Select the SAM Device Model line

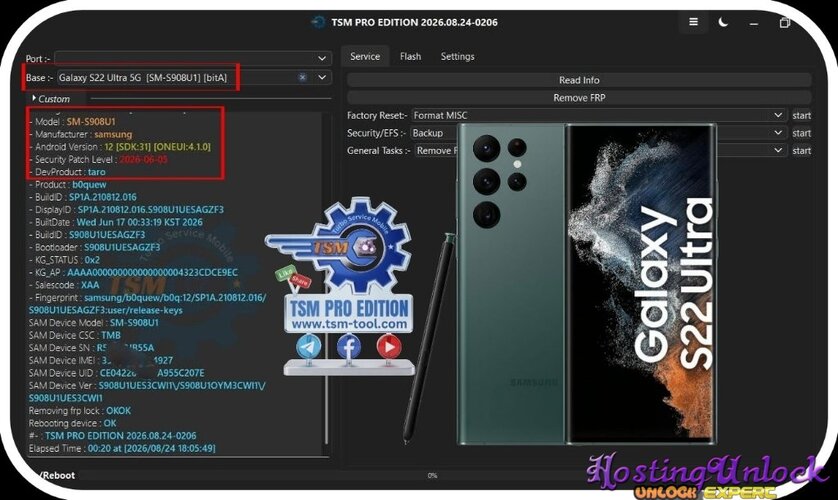[x=94, y=323]
